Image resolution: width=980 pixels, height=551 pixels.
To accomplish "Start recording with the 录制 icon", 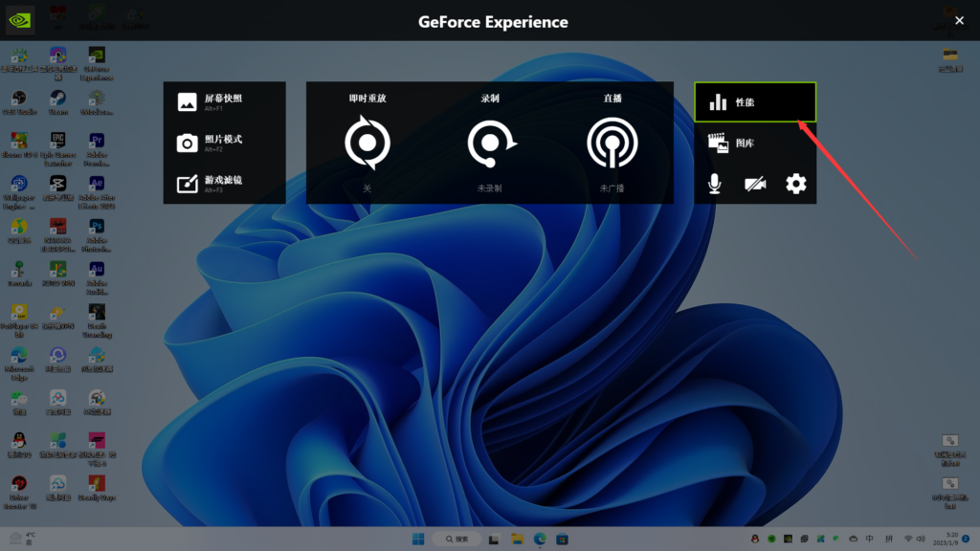I will click(x=490, y=143).
